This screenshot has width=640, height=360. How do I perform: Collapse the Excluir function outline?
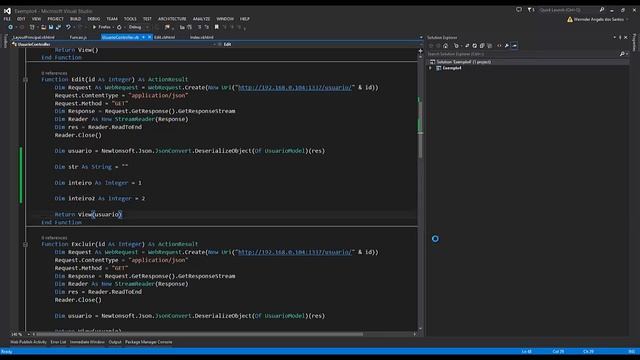(25, 244)
